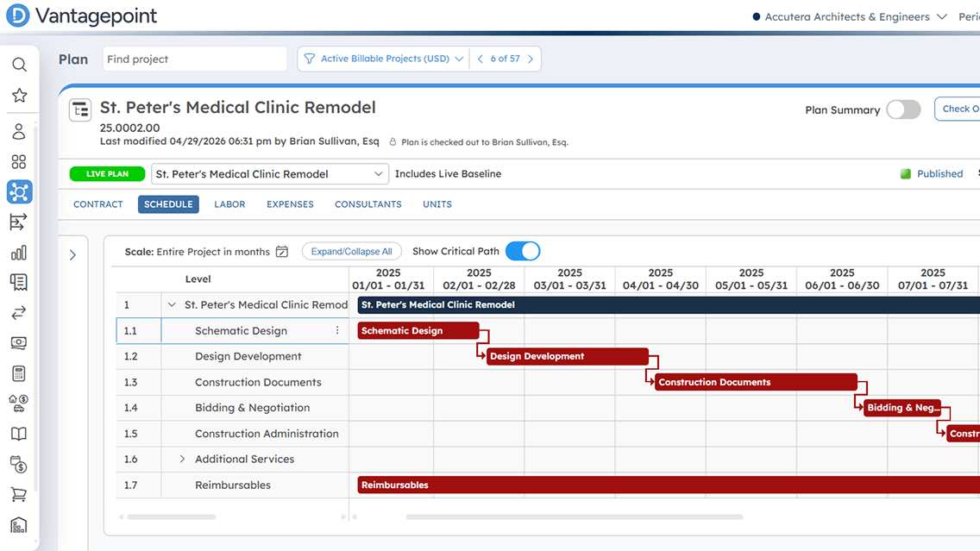Screen dimensions: 980x551
Task: Open the CONSULTANTS tab
Action: point(368,204)
